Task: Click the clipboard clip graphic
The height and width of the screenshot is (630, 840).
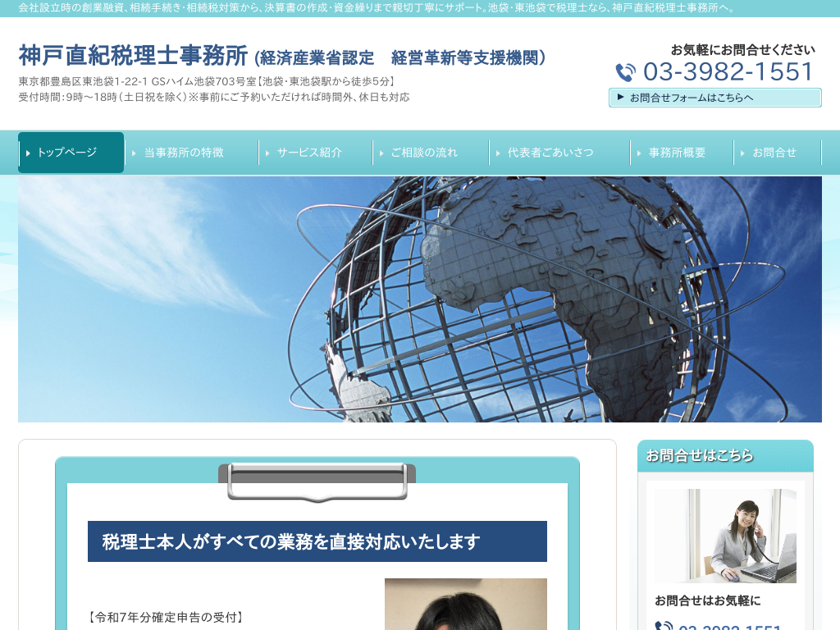Action: [x=317, y=481]
